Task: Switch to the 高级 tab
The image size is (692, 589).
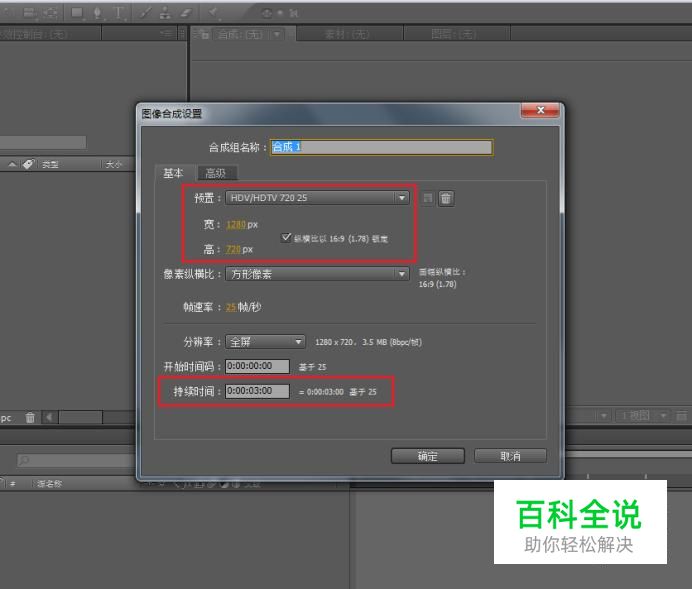Action: coord(216,173)
